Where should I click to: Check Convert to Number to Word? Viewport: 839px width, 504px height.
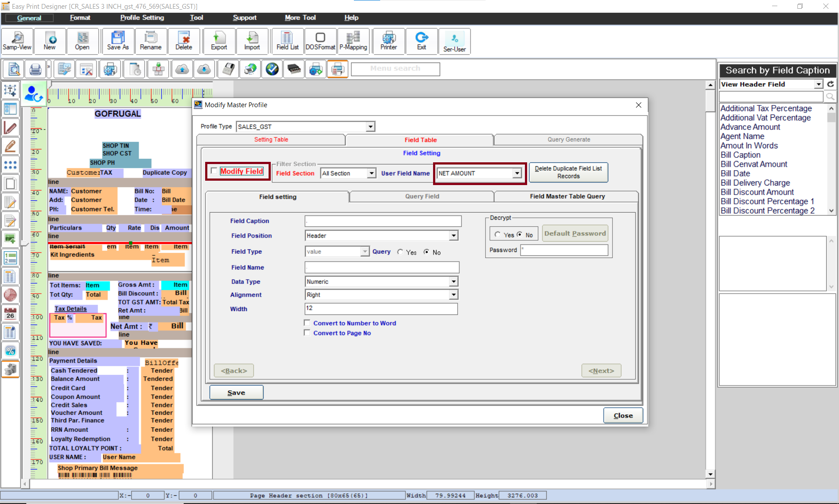coord(307,323)
